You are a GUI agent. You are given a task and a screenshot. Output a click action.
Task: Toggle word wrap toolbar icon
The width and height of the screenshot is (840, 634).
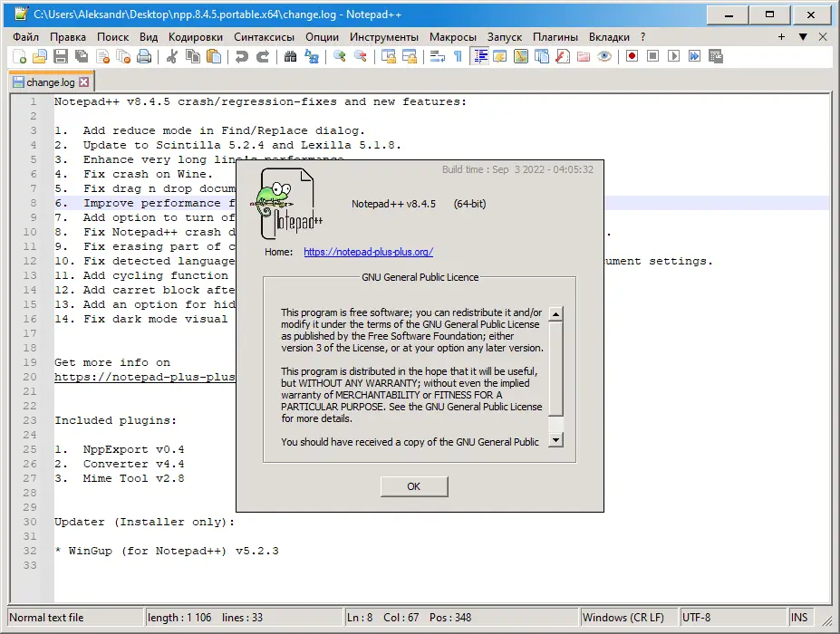pyautogui.click(x=437, y=56)
